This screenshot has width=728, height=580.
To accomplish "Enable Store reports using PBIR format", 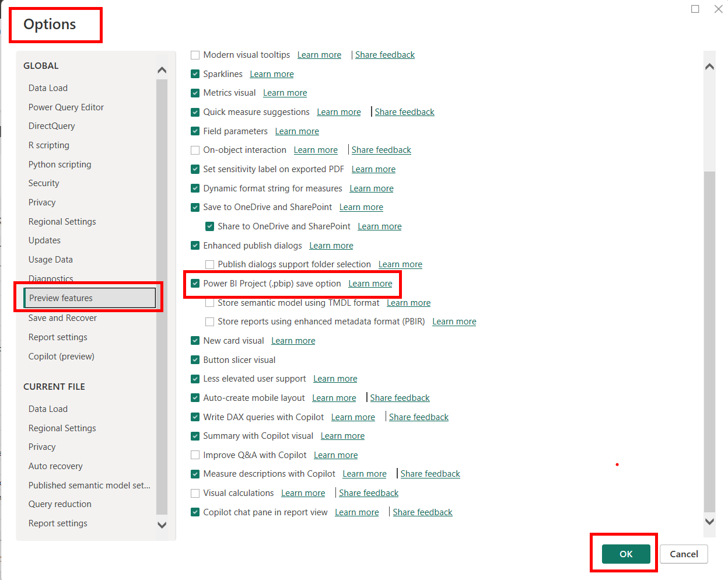I will coord(210,322).
